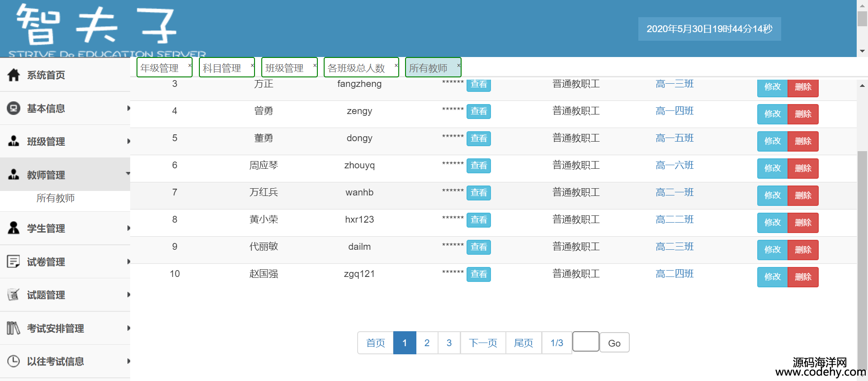This screenshot has width=868, height=381.
Task: Close the 年级管理 tab
Action: [x=189, y=66]
